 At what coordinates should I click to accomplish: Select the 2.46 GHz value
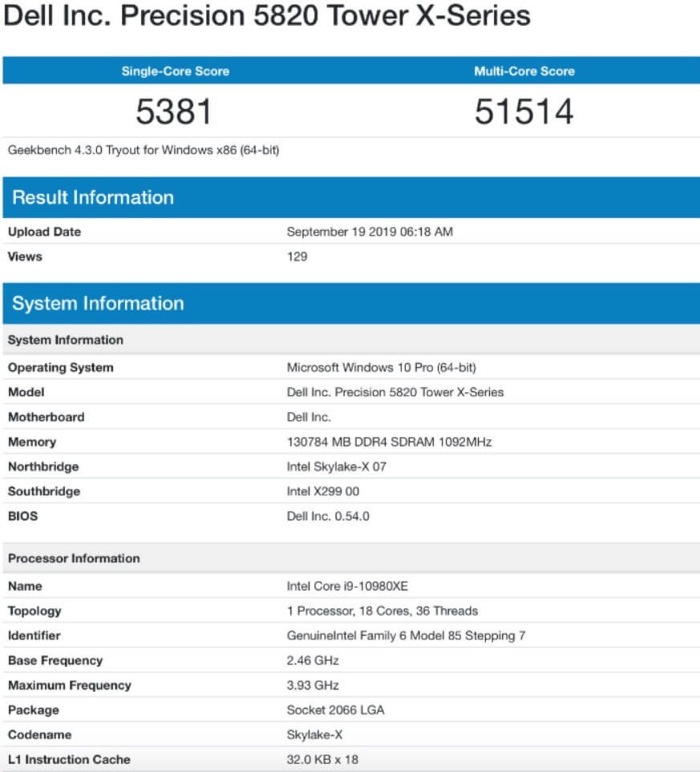[x=313, y=660]
